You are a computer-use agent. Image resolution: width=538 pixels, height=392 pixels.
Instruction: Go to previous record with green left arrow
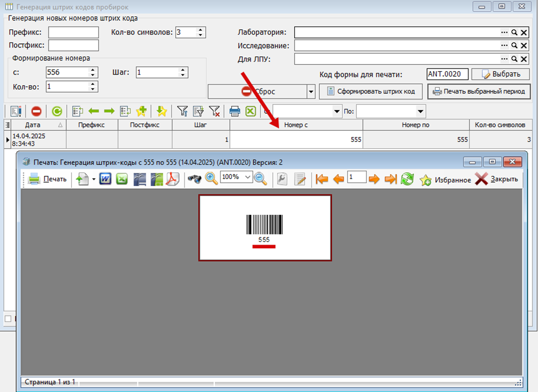(x=94, y=111)
